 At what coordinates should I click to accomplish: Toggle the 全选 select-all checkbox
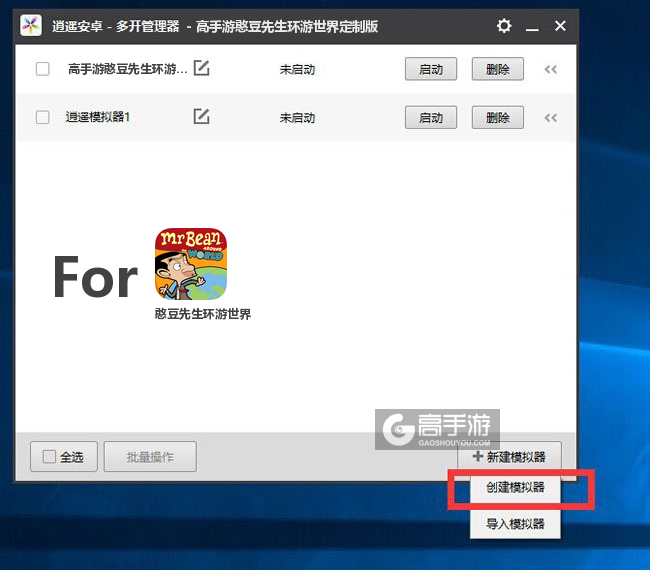click(49, 457)
